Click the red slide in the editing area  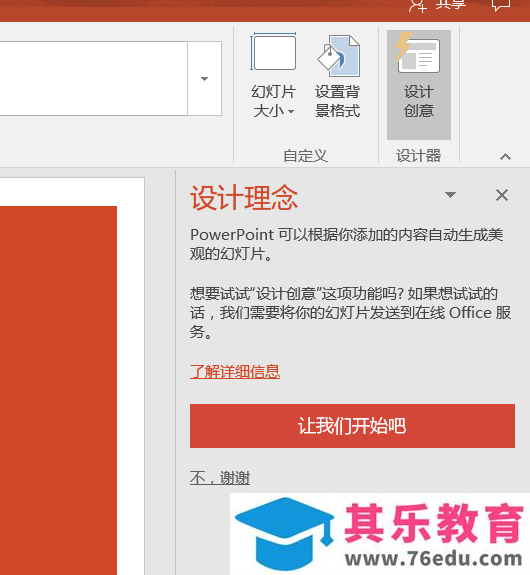pyautogui.click(x=58, y=390)
